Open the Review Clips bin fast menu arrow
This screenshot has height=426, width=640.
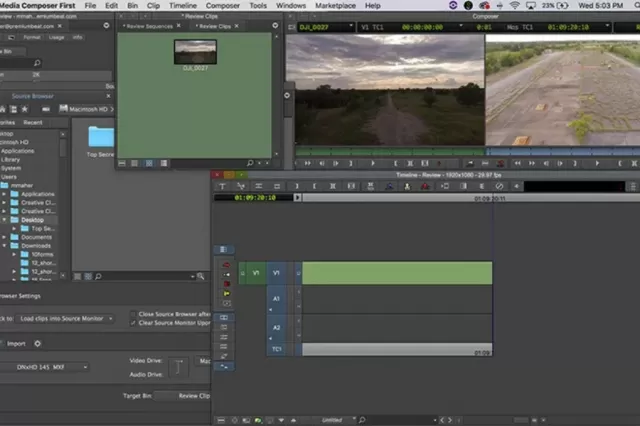275,25
